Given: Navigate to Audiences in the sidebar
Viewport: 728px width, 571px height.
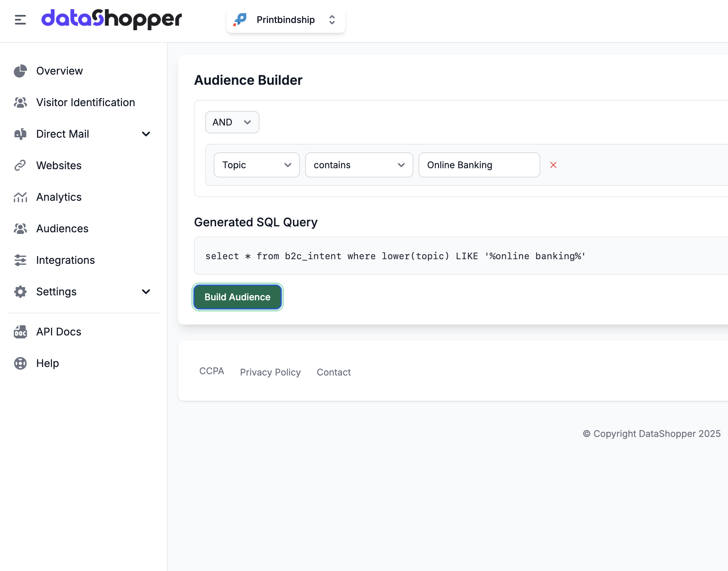Looking at the screenshot, I should [x=62, y=228].
